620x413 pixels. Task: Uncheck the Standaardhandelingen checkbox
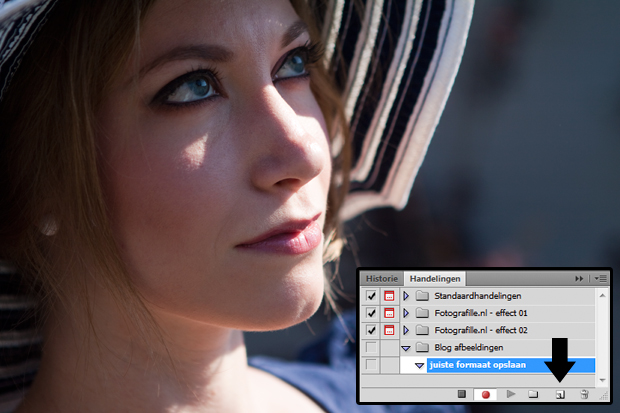371,296
